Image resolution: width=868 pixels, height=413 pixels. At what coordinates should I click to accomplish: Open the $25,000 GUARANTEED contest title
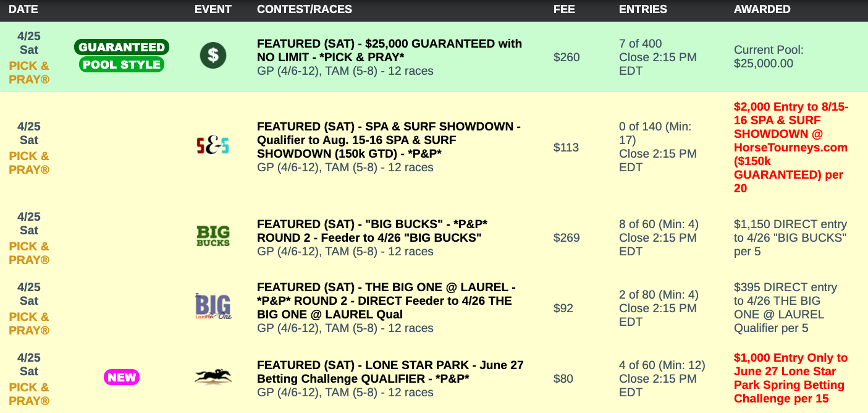point(389,50)
